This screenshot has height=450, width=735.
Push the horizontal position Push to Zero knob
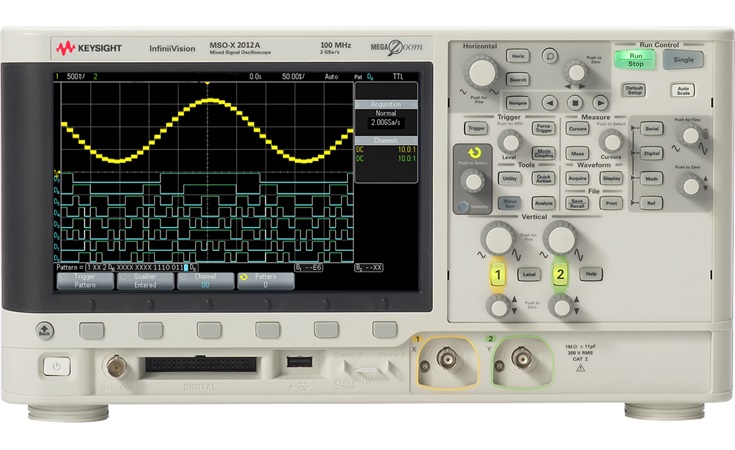(576, 72)
